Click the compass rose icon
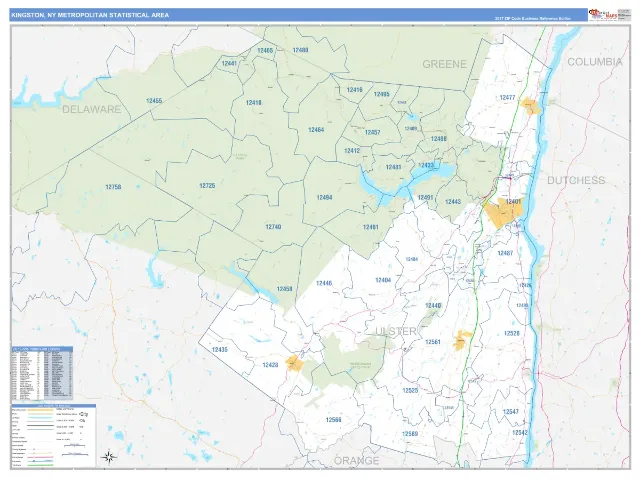 [109, 457]
